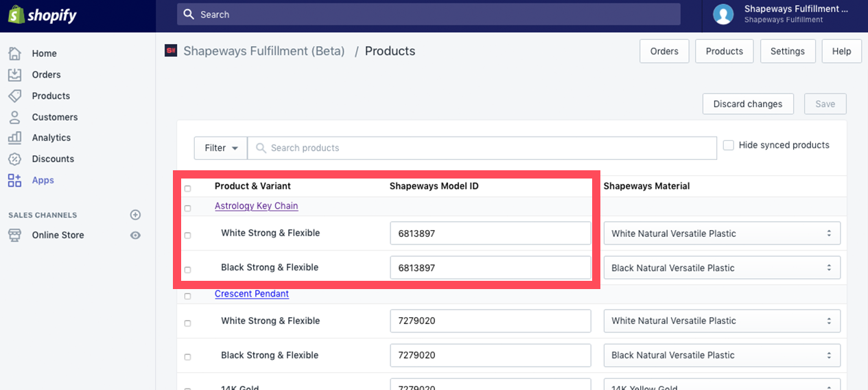The width and height of the screenshot is (868, 390).
Task: Click the Customers person icon in sidebar
Action: pyautogui.click(x=14, y=117)
